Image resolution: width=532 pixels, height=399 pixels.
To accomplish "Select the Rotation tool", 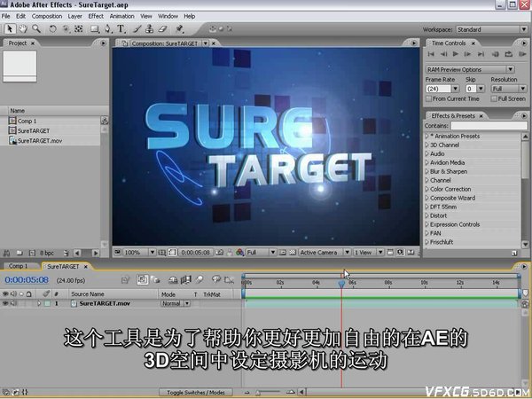I will pyautogui.click(x=52, y=29).
